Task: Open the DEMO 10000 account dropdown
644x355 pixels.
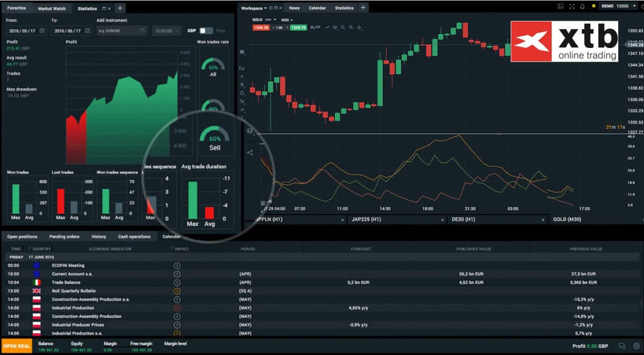Action: click(x=619, y=6)
